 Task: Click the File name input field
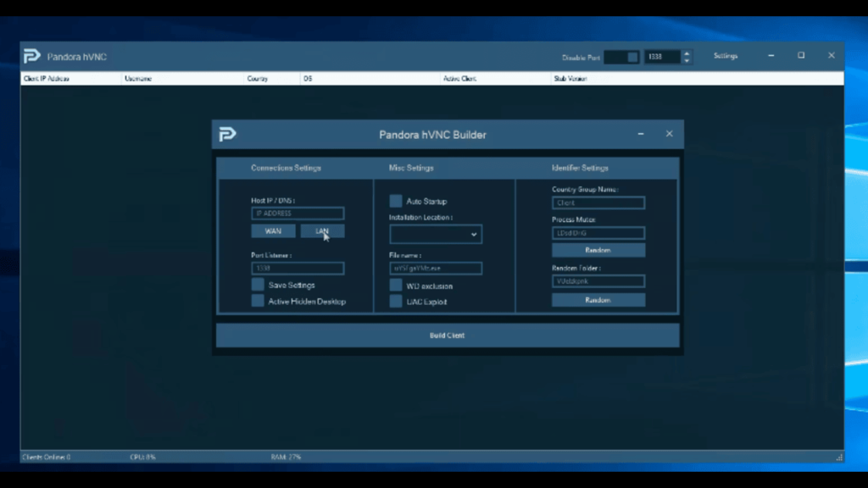pyautogui.click(x=436, y=269)
